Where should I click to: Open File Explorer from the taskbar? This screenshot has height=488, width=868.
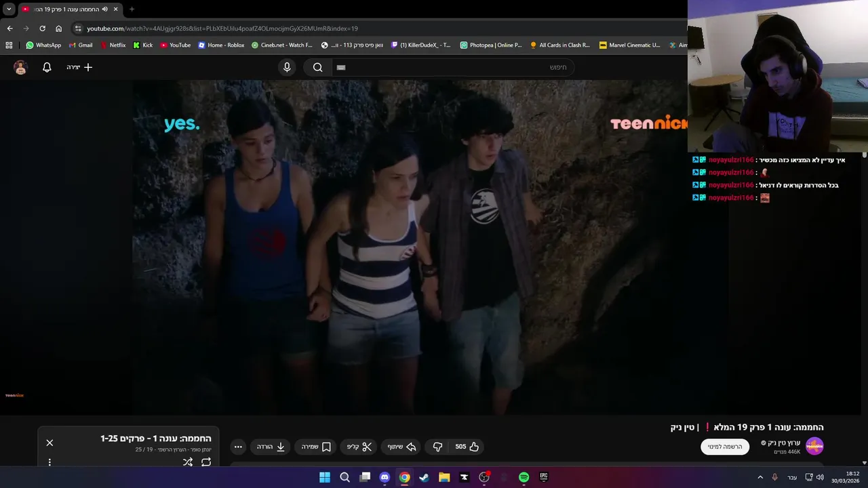tap(444, 477)
